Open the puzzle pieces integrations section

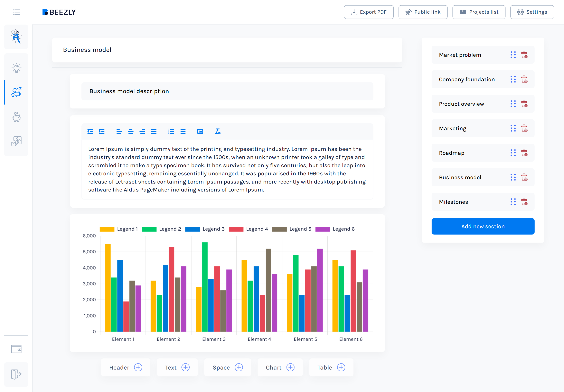[x=16, y=141]
